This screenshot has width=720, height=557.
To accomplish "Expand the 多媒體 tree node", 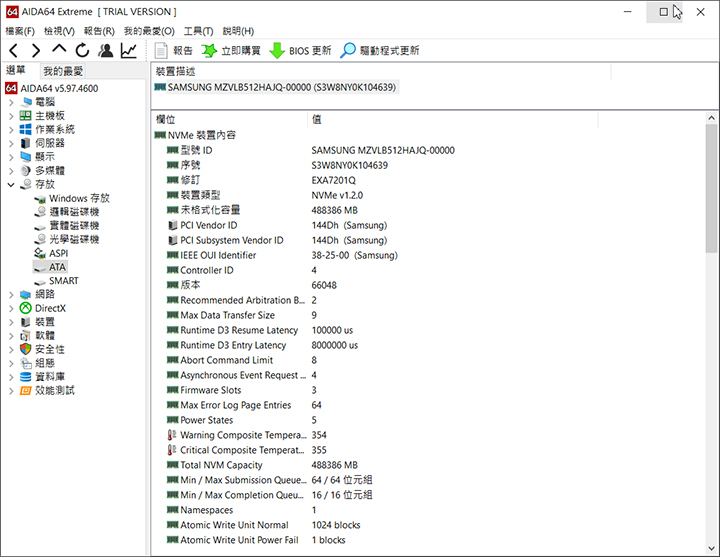I will 11,171.
